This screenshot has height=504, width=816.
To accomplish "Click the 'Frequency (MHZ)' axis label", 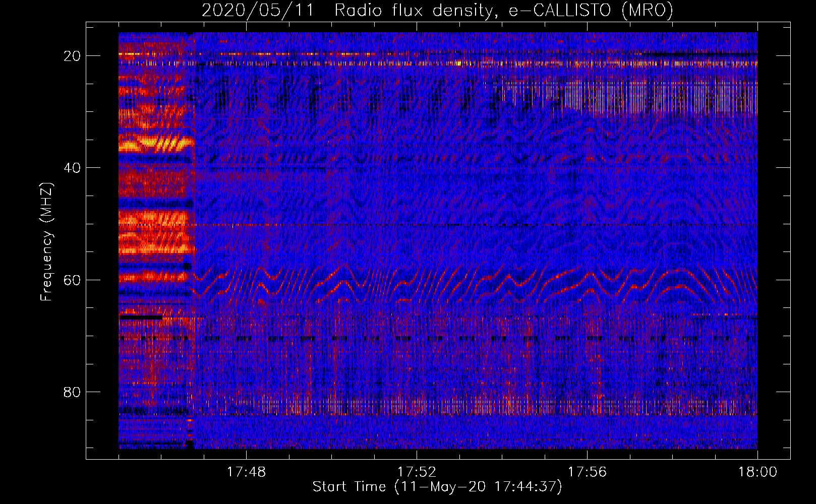I will coord(46,241).
